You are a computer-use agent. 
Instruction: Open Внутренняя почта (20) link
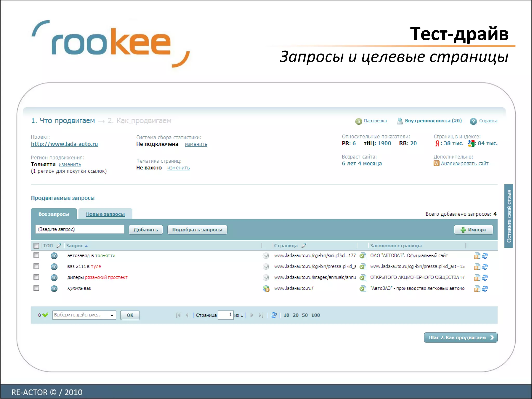click(433, 121)
